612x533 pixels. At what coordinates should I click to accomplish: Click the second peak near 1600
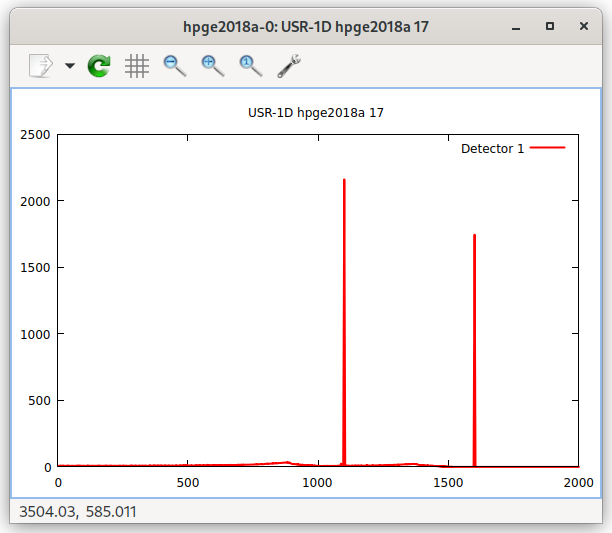click(x=475, y=350)
